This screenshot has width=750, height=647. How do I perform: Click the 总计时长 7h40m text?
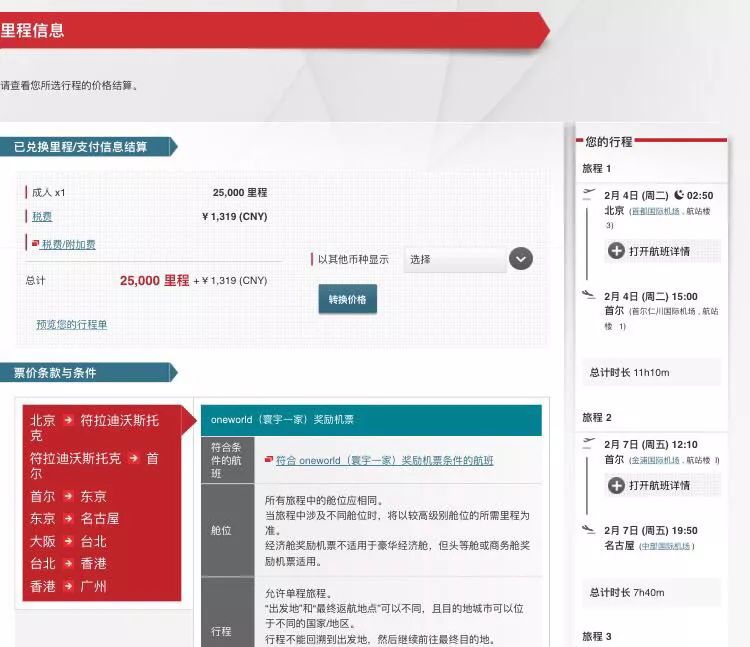click(627, 592)
